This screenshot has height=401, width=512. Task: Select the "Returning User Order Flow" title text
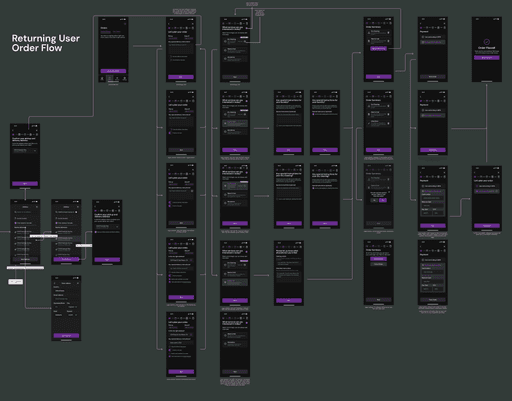coord(46,43)
